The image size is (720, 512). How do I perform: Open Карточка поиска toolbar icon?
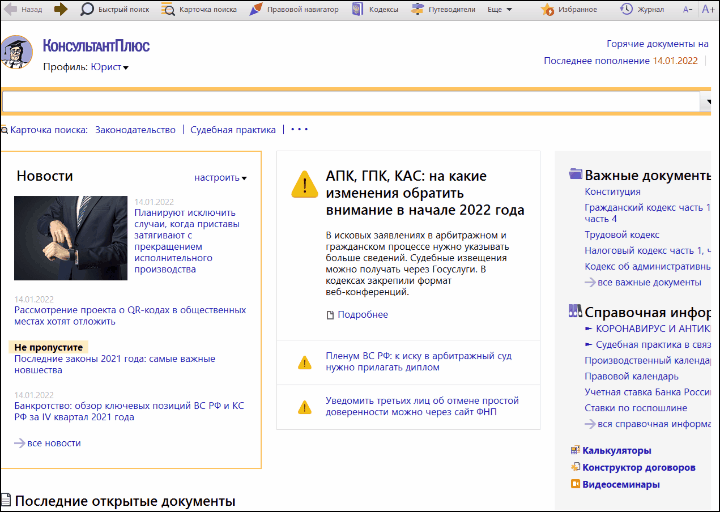168,9
